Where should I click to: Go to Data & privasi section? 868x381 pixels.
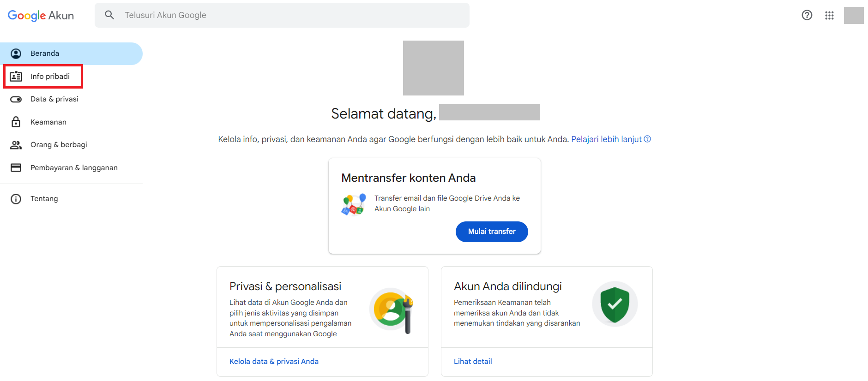pos(71,99)
